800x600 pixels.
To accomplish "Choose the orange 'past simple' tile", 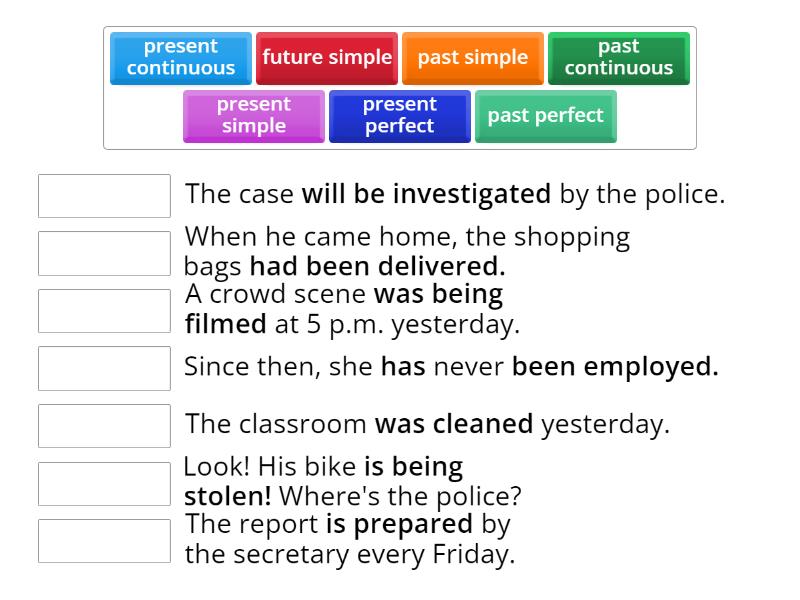I will point(473,57).
